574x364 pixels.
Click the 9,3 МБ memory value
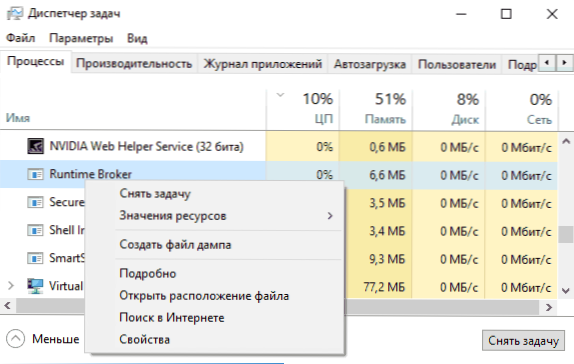pos(387,259)
